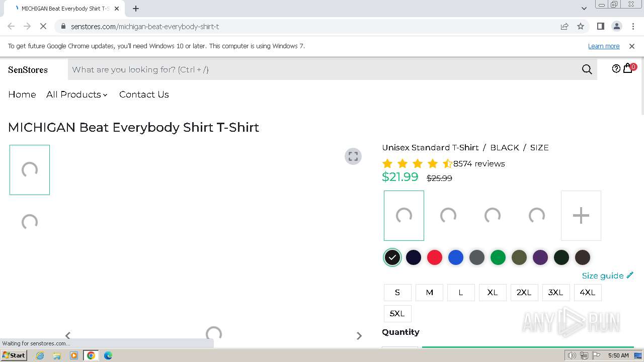Click the plus tile for more styles
644x362 pixels.
click(581, 216)
